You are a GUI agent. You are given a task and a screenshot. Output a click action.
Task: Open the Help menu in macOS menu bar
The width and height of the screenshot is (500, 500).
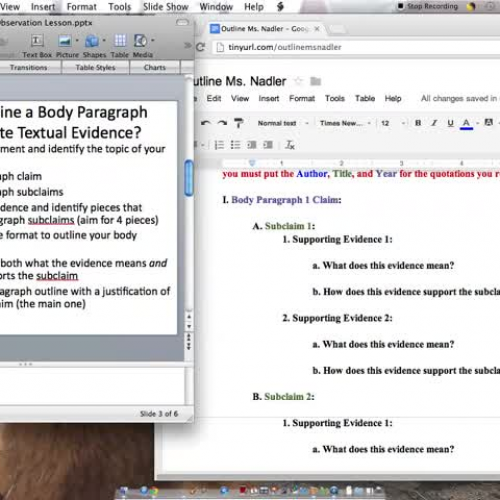[x=254, y=7]
